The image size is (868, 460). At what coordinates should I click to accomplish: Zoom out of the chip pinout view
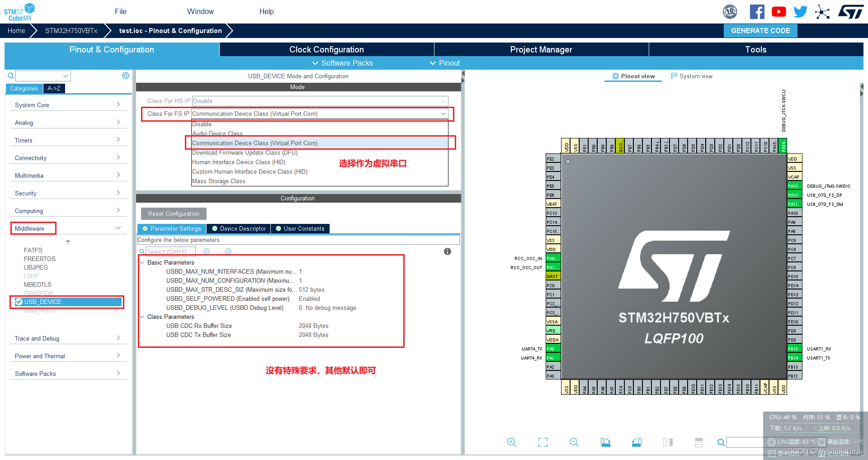click(574, 442)
